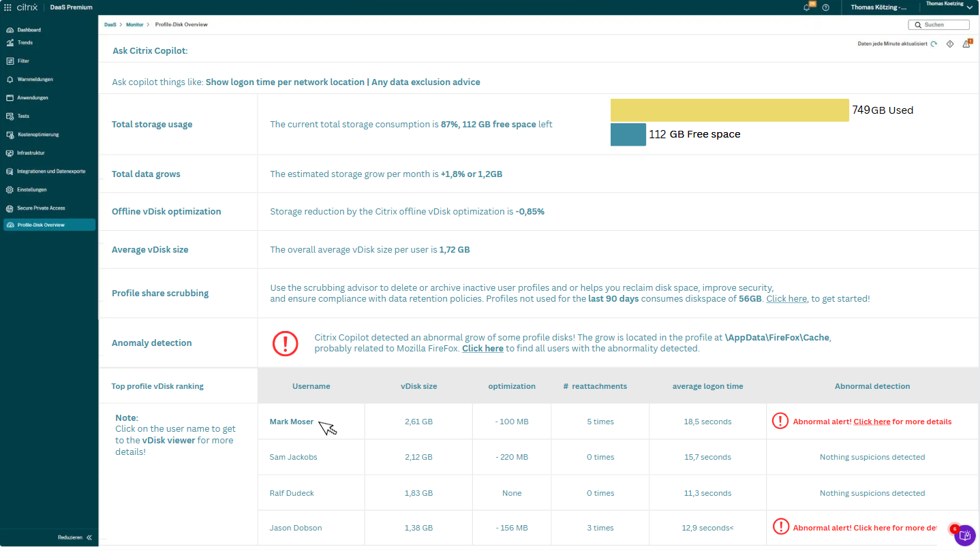Click the Username column header
The image size is (980, 553).
point(311,386)
